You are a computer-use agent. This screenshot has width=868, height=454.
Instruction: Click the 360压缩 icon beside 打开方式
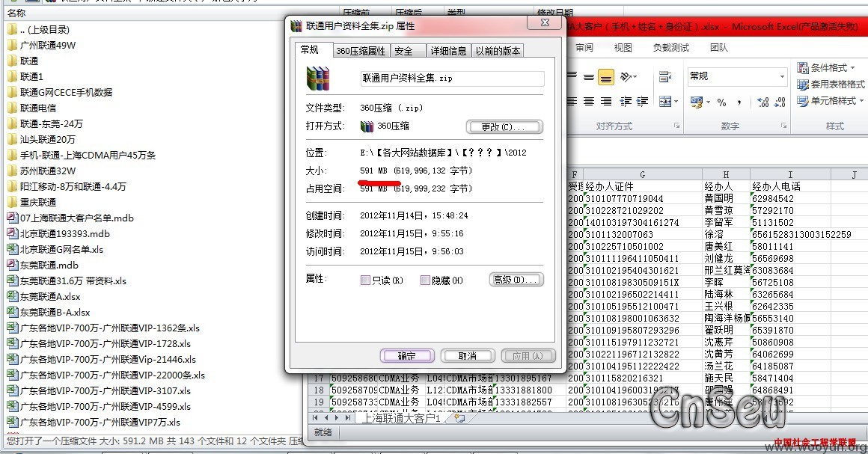[367, 126]
